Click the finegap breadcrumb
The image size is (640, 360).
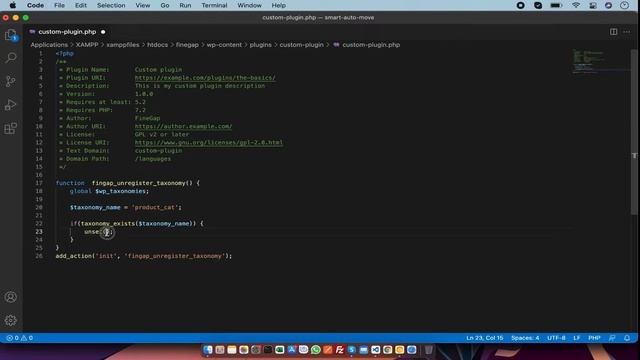(187, 45)
